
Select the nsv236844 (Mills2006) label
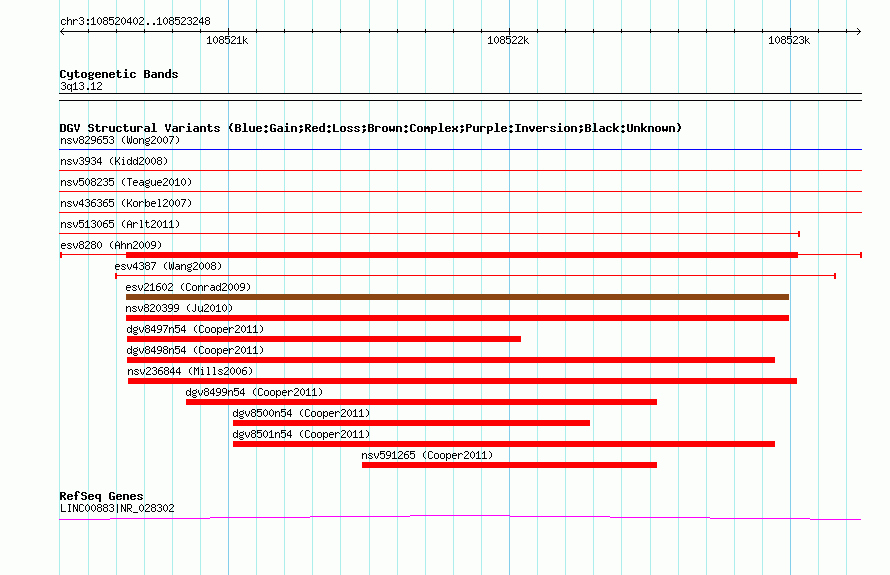pyautogui.click(x=190, y=371)
